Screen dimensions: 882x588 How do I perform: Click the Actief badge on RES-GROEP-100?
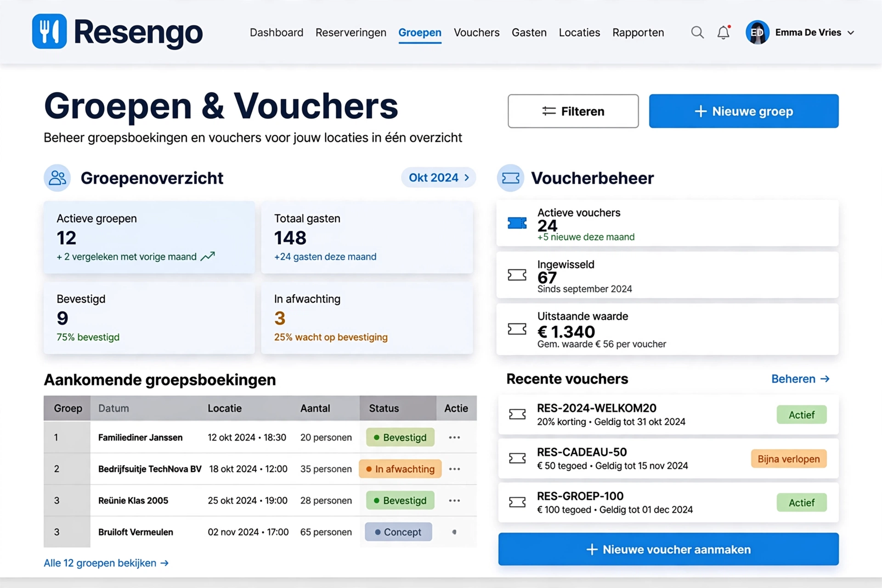pyautogui.click(x=802, y=503)
